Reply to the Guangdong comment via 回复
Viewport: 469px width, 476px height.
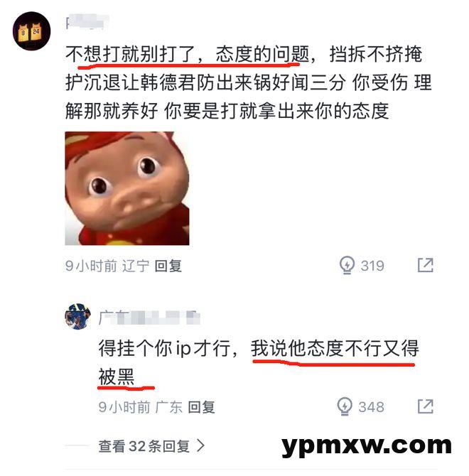201,407
